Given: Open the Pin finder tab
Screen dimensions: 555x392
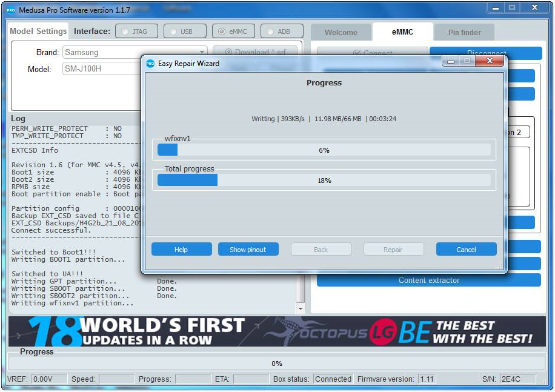Looking at the screenshot, I should pos(464,32).
